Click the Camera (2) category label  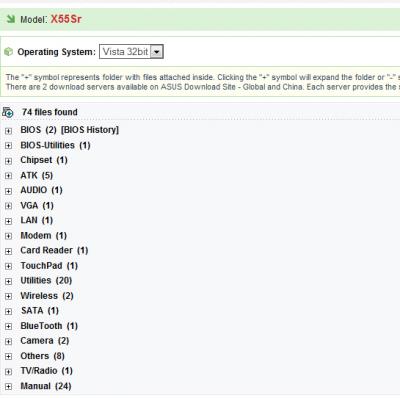click(x=45, y=341)
